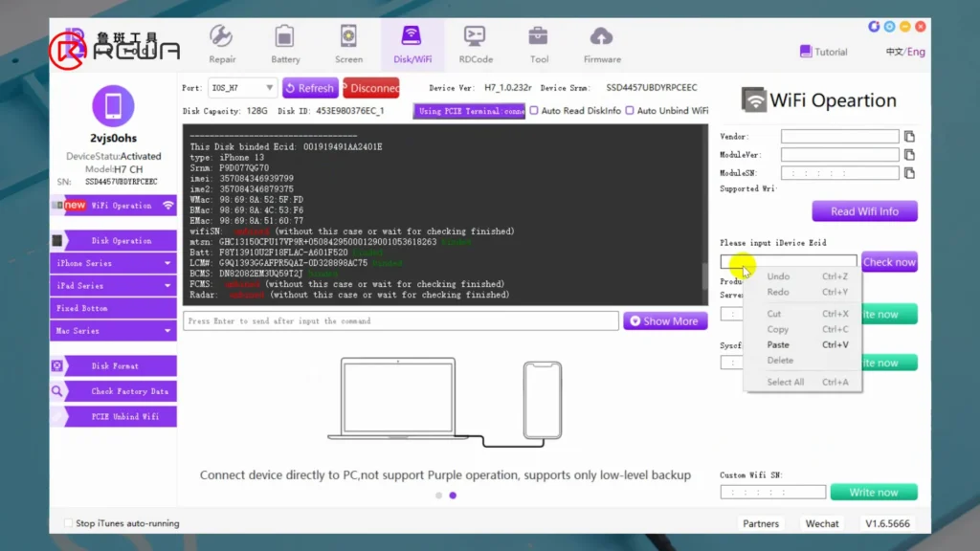This screenshot has width=980, height=551.
Task: Open the Partners link
Action: [x=761, y=523]
